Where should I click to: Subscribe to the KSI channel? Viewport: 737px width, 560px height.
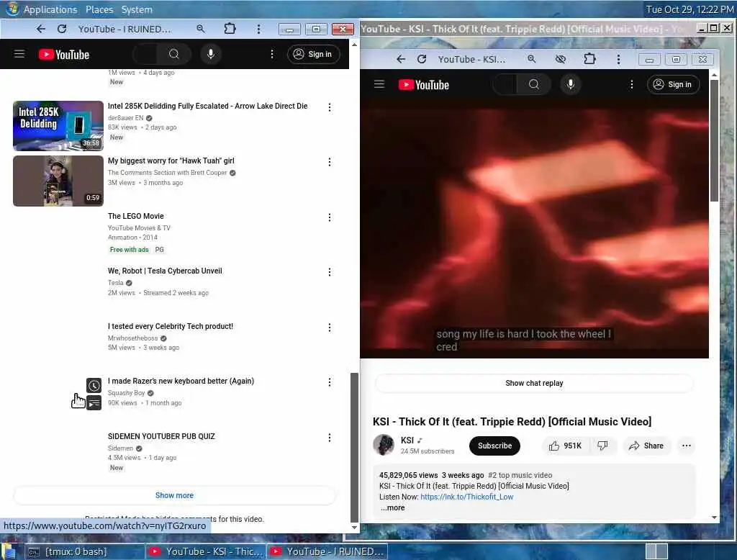click(x=494, y=446)
